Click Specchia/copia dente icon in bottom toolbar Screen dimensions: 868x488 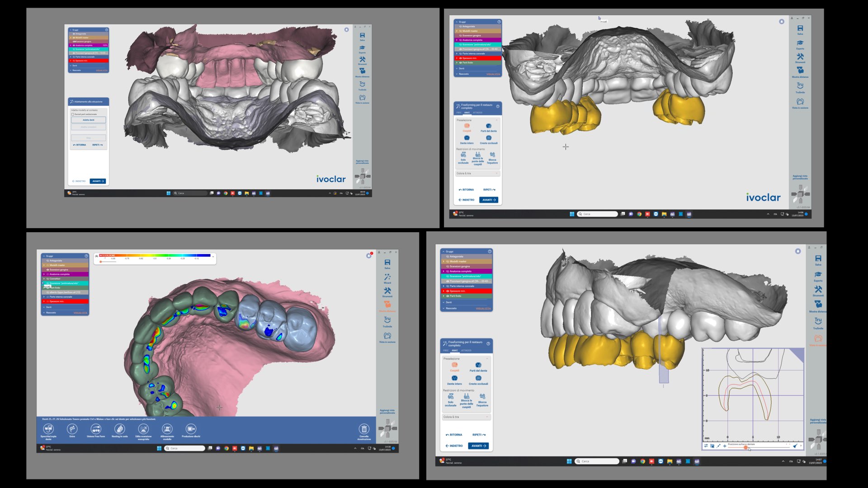pyautogui.click(x=48, y=429)
